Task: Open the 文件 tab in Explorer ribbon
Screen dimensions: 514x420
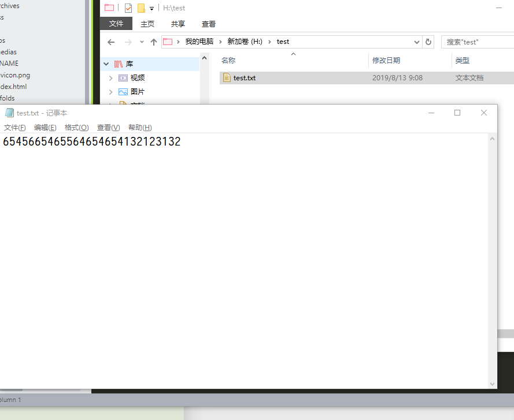Action: coord(116,24)
